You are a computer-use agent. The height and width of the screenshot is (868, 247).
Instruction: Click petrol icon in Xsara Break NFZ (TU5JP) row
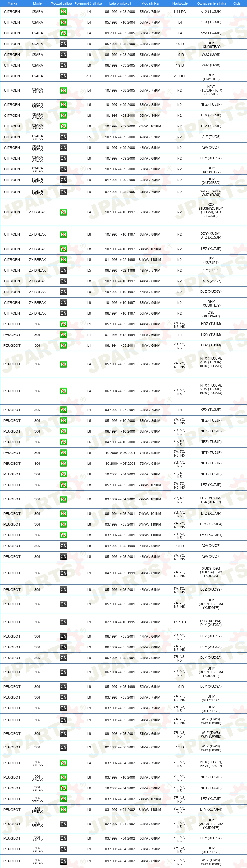coord(63,105)
